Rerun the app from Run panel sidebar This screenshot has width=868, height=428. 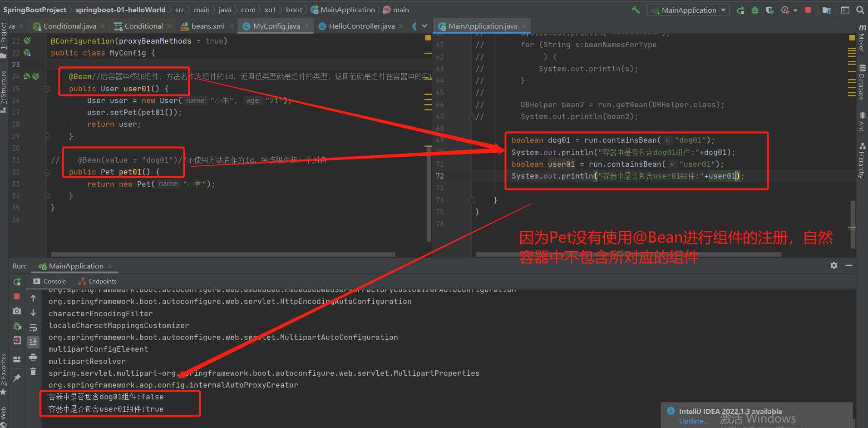click(x=17, y=282)
